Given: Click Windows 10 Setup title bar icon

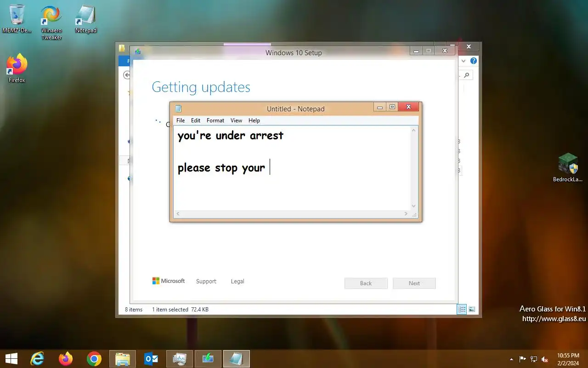Looking at the screenshot, I should 137,52.
